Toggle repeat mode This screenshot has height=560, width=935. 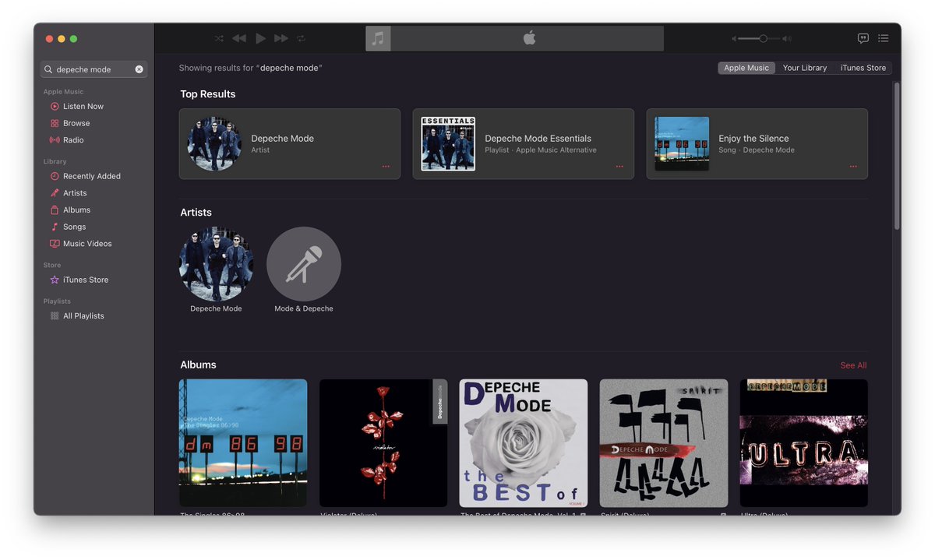301,38
